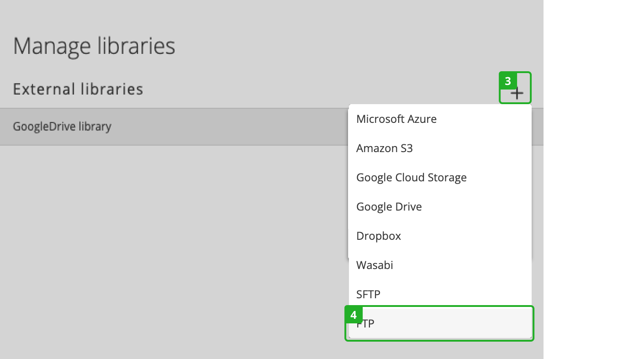Image resolution: width=644 pixels, height=359 pixels.
Task: Click the Manage libraries page title
Action: coord(94,45)
